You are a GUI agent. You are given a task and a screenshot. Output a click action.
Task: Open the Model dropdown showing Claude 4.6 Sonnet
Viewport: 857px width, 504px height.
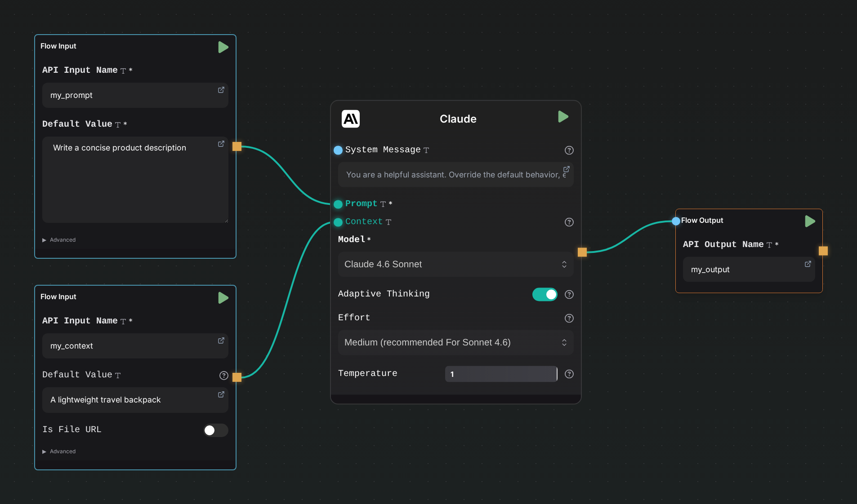point(456,265)
